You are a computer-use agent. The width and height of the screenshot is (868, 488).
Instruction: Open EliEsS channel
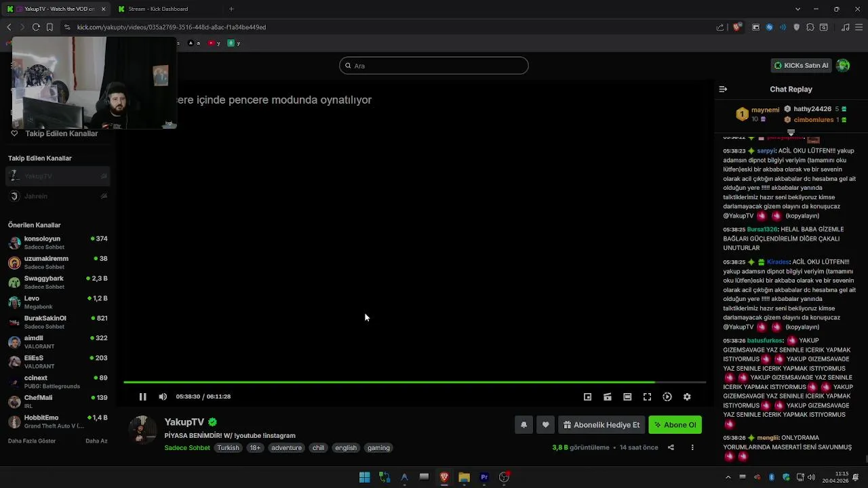coord(58,362)
